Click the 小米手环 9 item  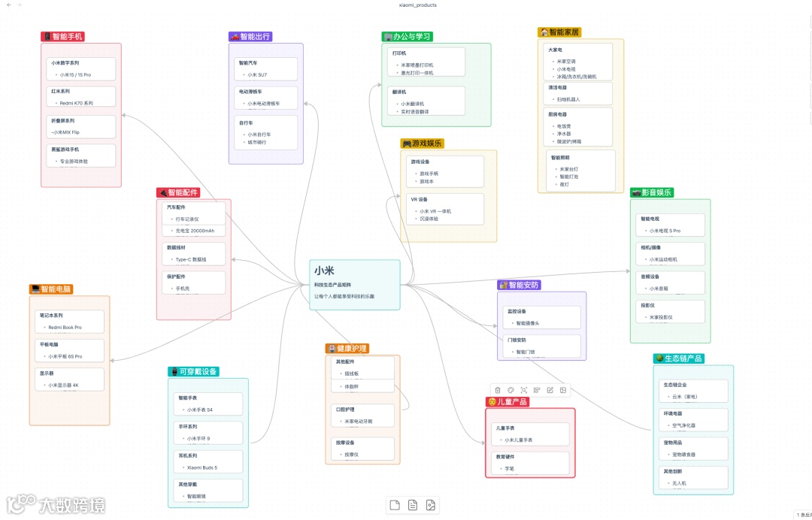point(198,439)
